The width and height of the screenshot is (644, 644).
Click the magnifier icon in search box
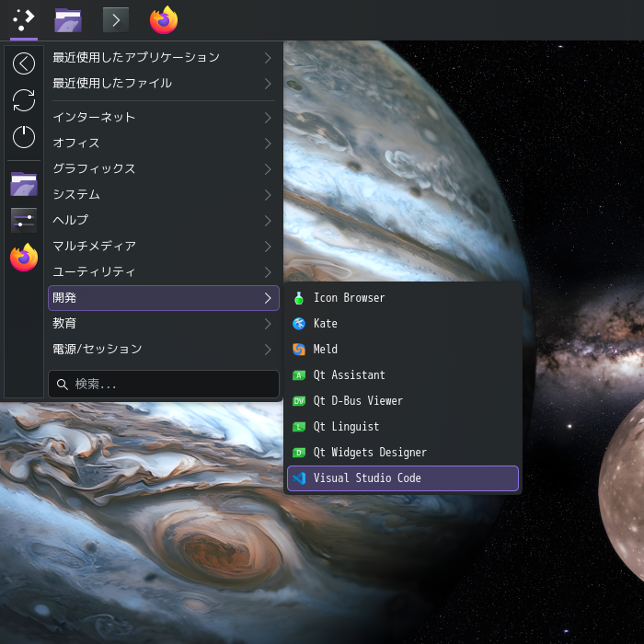pos(62,385)
